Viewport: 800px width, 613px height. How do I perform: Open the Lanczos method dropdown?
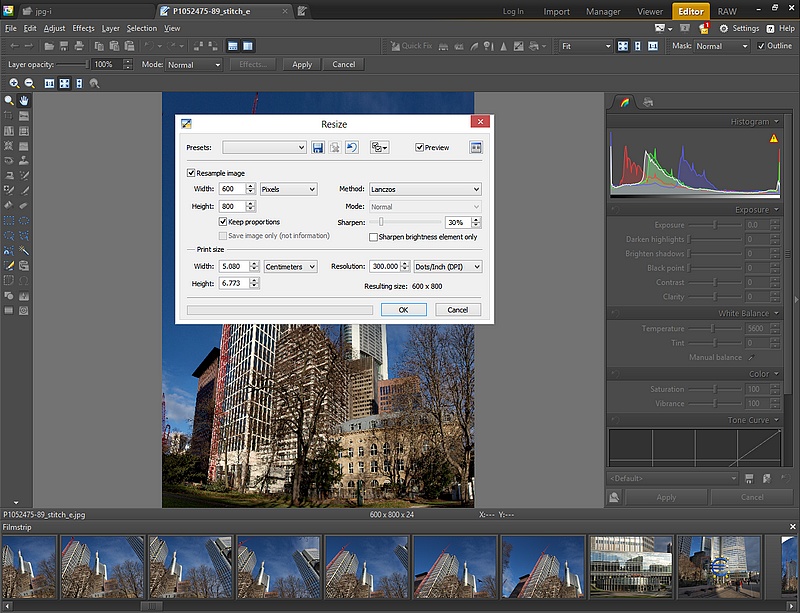click(x=425, y=189)
